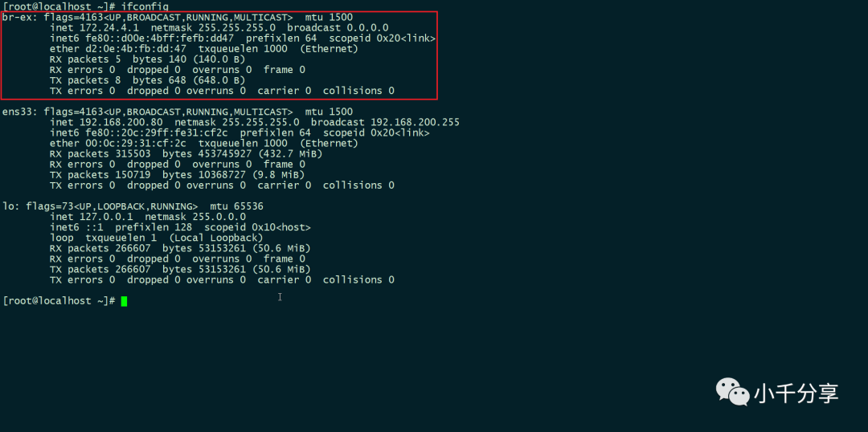Viewport: 868px width, 432px height.
Task: Click the (Local Loopback) text
Action: click(x=216, y=238)
